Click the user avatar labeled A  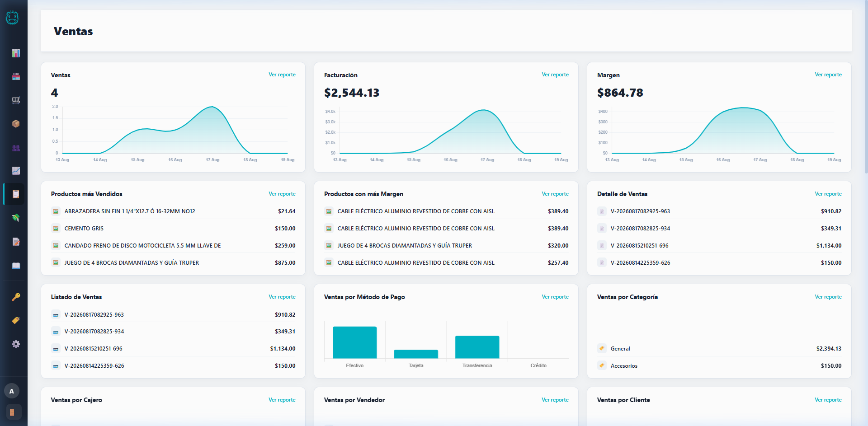(x=12, y=391)
